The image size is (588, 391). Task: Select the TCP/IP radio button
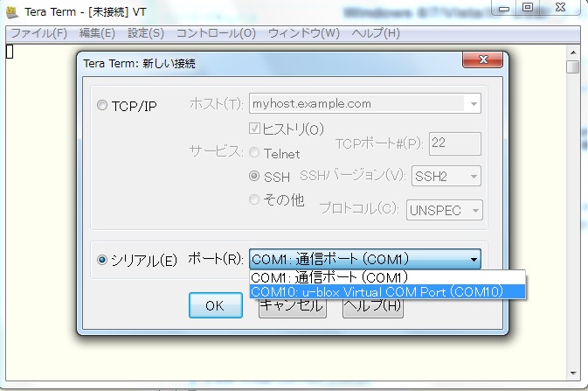point(102,105)
